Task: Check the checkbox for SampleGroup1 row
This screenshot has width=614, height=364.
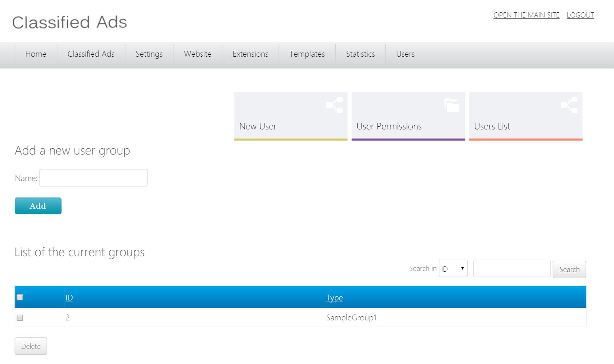Action: point(20,318)
